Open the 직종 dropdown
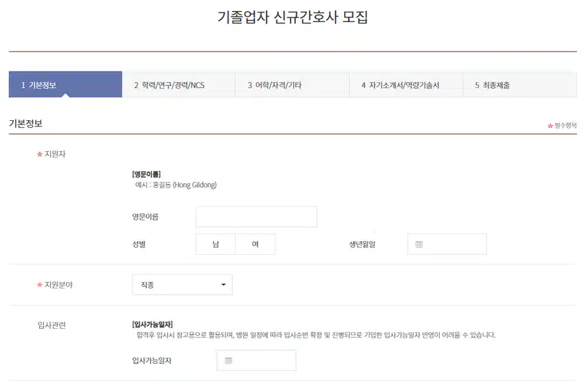 (182, 285)
